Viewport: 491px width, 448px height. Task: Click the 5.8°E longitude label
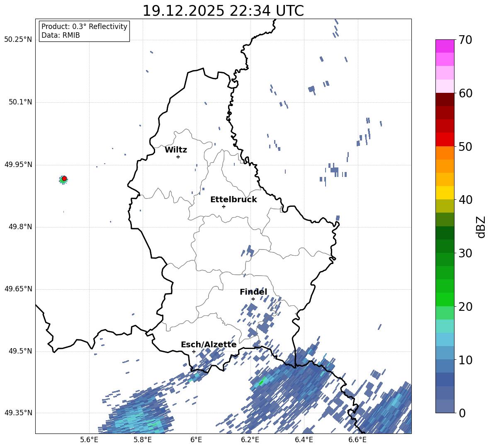[x=143, y=440]
